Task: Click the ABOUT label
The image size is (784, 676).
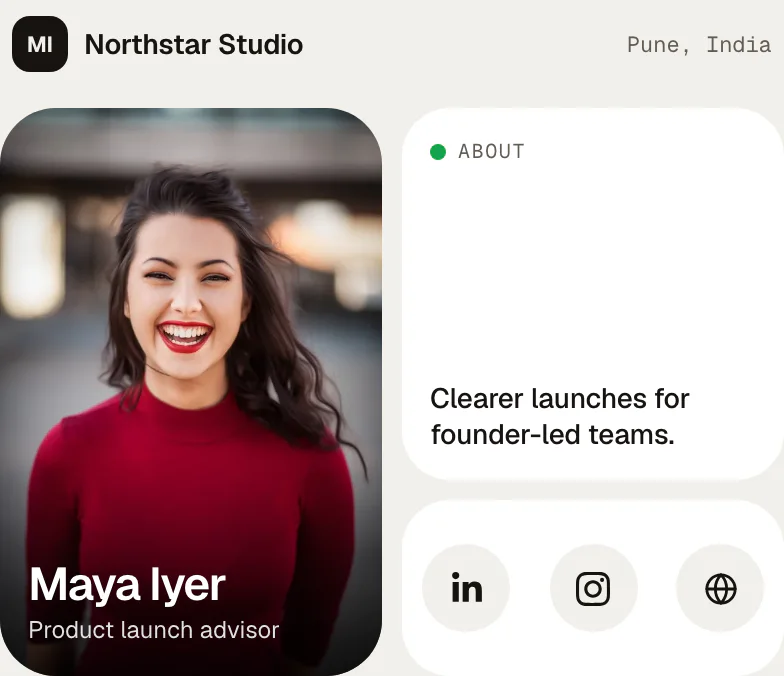Action: click(491, 152)
